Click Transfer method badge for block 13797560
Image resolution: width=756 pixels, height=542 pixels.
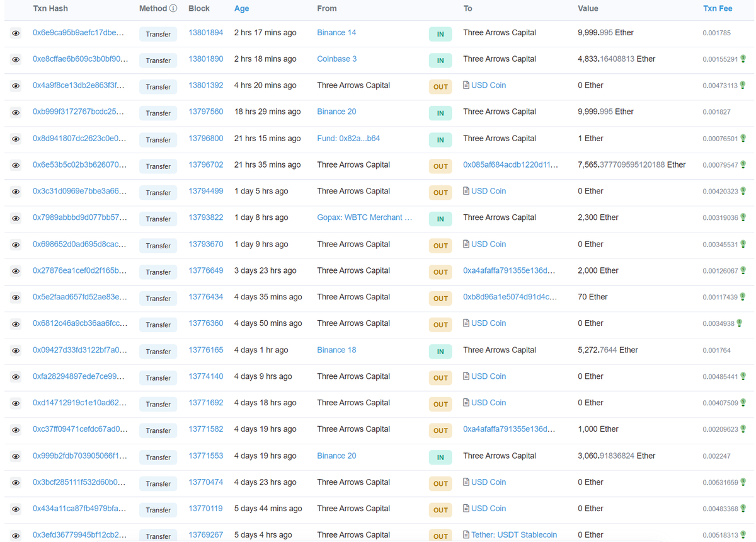(158, 113)
